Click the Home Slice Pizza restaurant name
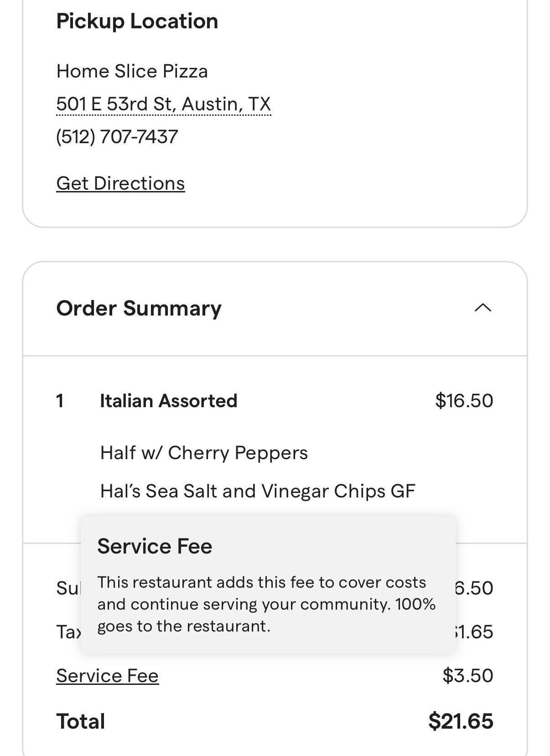Image resolution: width=550 pixels, height=756 pixels. tap(132, 71)
